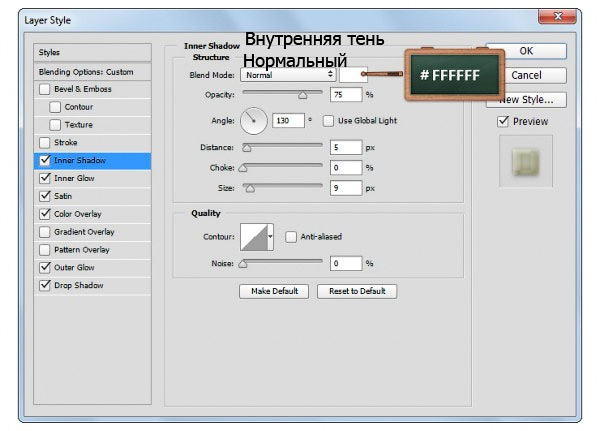This screenshot has width=600, height=431.
Task: Click the OK button
Action: pos(527,51)
